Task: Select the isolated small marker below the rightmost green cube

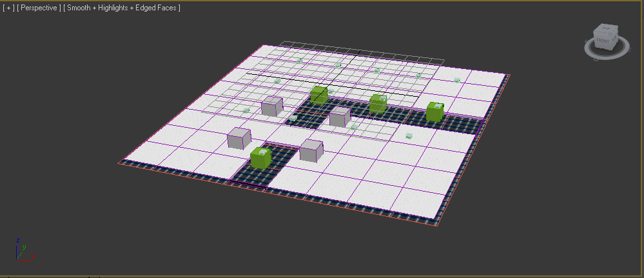Action: tap(409, 136)
